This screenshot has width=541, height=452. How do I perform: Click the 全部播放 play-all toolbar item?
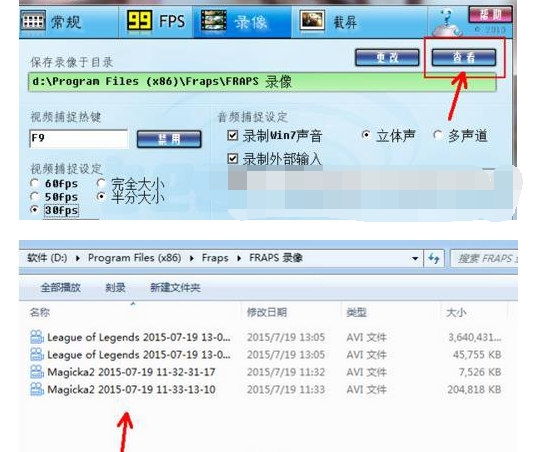[61, 287]
